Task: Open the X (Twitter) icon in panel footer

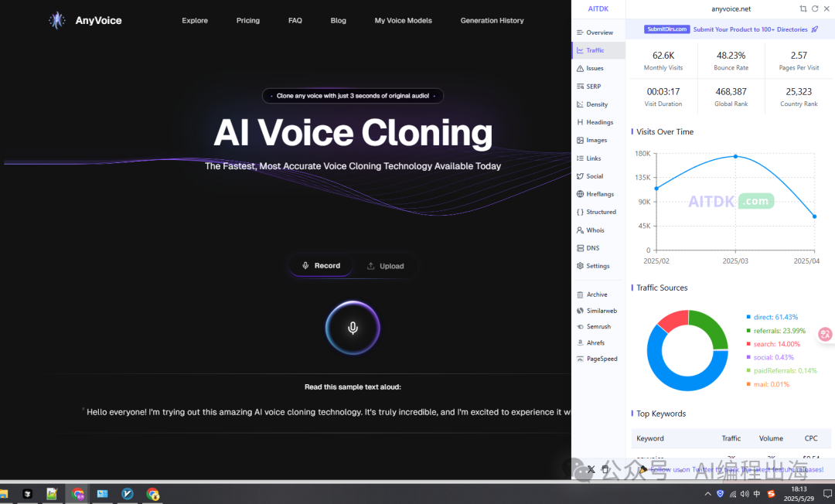Action: [x=591, y=469]
